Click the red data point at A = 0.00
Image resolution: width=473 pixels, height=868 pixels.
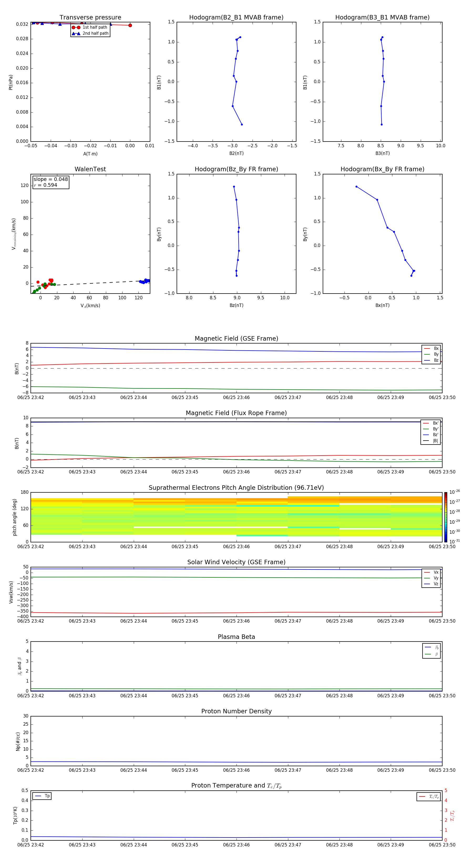click(130, 25)
